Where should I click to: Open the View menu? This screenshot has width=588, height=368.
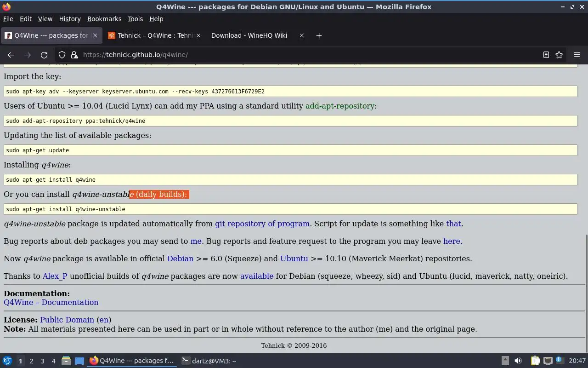(45, 19)
